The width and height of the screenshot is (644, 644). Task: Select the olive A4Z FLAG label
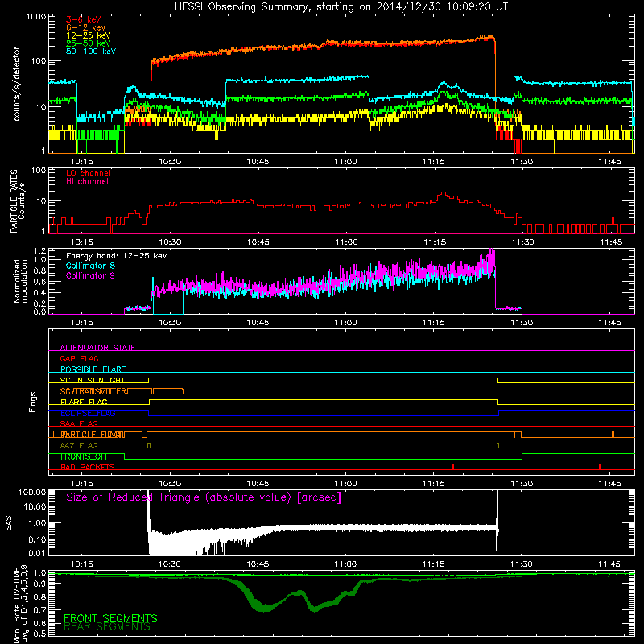pyautogui.click(x=79, y=445)
